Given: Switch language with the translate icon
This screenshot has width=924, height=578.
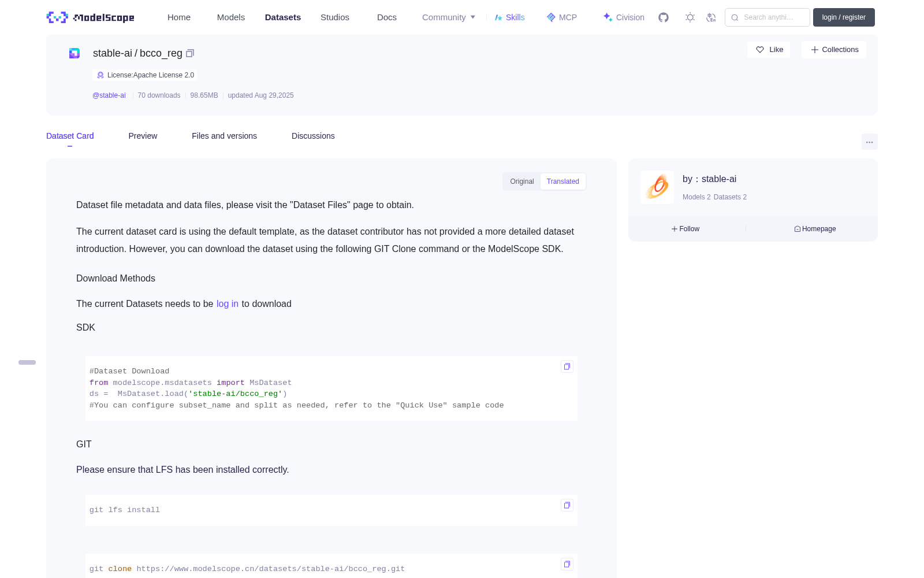Looking at the screenshot, I should (x=711, y=17).
